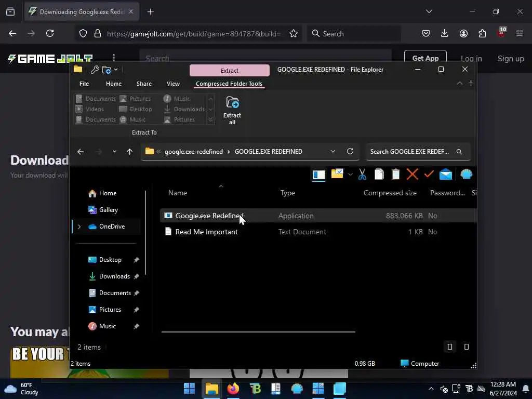Open Firefox downloads panel icon
Viewport: 532px width, 399px height.
pos(445,33)
